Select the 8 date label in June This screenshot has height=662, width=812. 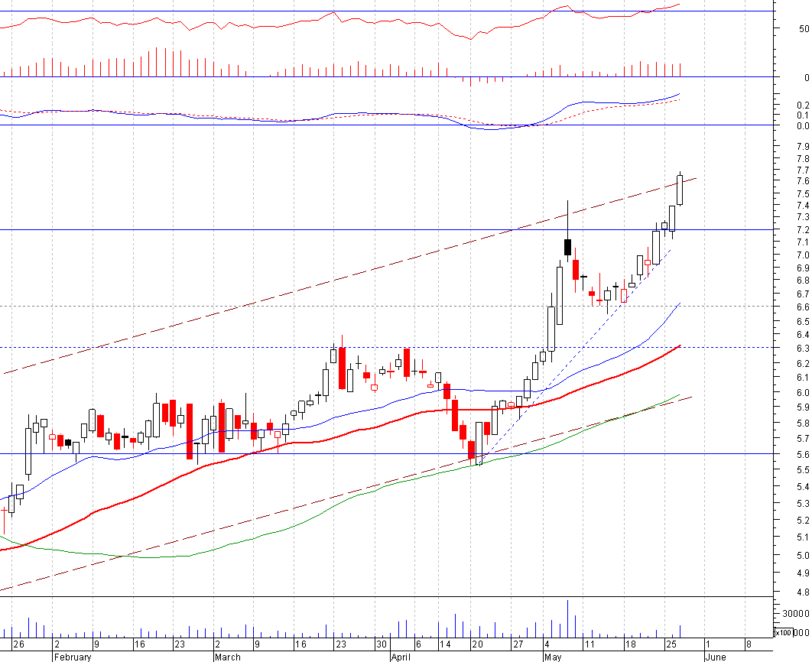point(749,644)
